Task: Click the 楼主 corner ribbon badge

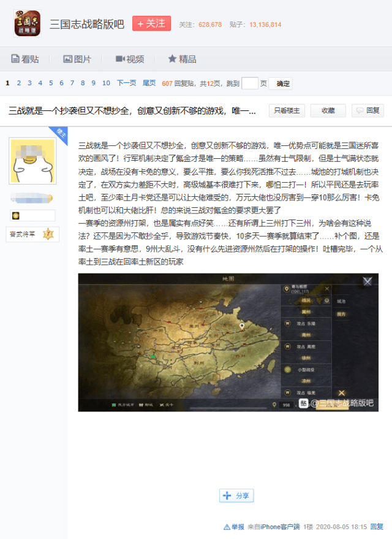Action: tap(60, 134)
